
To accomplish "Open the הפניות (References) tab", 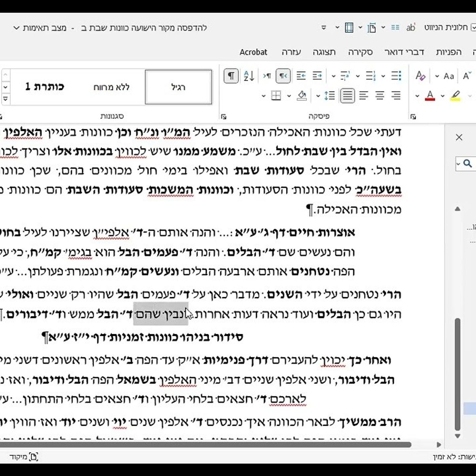I will [x=449, y=52].
